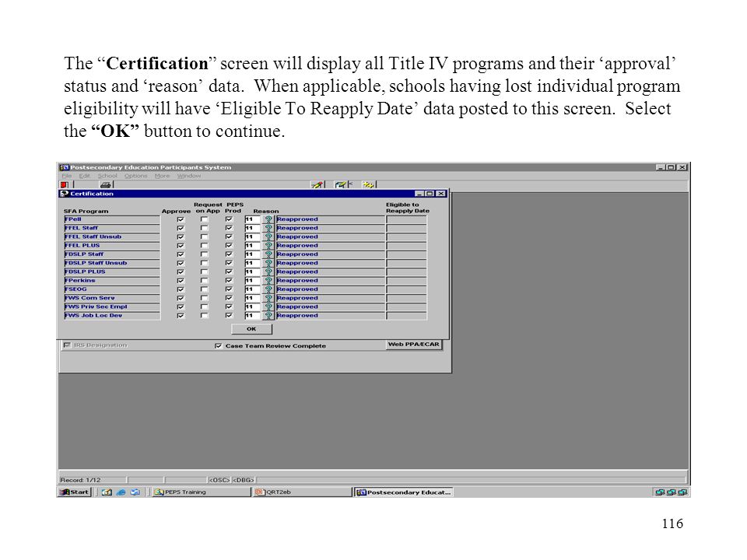Toggle PEPS Prod checkbox for FFEL PLUS

(x=229, y=246)
